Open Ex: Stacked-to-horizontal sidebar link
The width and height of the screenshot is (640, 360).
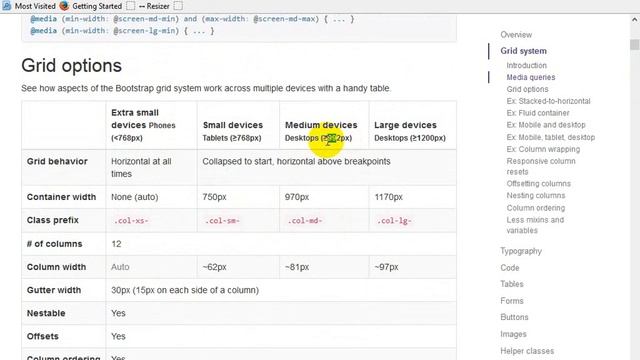[x=549, y=101]
